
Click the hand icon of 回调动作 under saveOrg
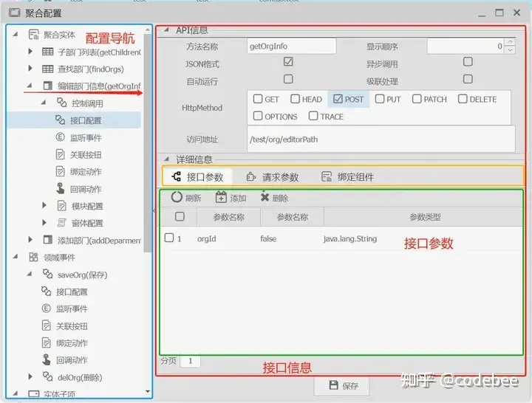pos(47,359)
